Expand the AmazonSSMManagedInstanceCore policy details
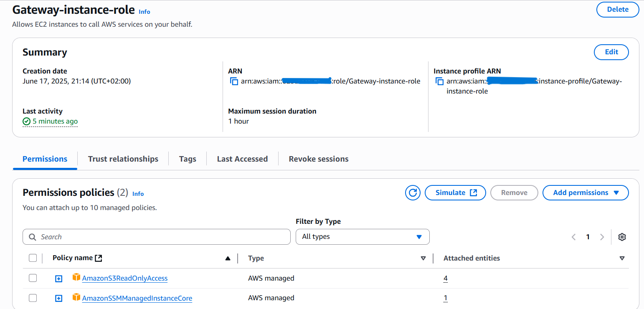Viewport: 644px width, 309px height. [x=59, y=299]
